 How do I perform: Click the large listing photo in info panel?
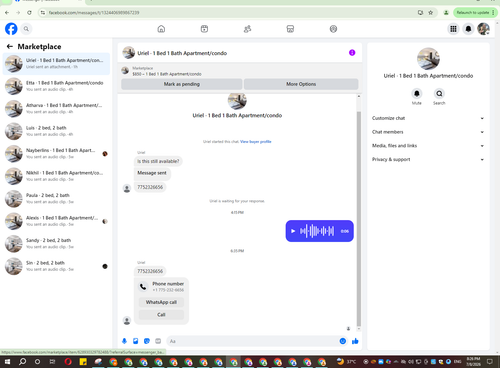428,59
